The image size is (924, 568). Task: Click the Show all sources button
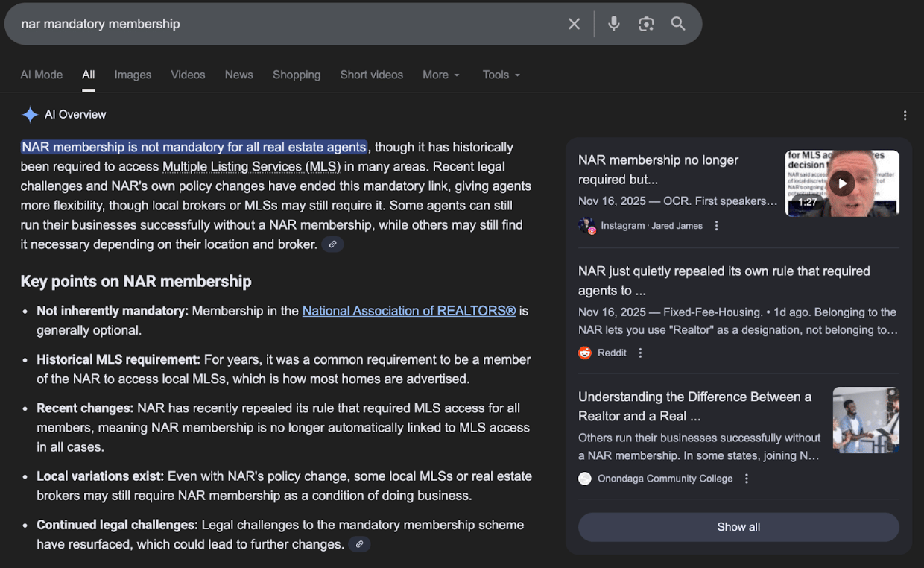pyautogui.click(x=738, y=527)
